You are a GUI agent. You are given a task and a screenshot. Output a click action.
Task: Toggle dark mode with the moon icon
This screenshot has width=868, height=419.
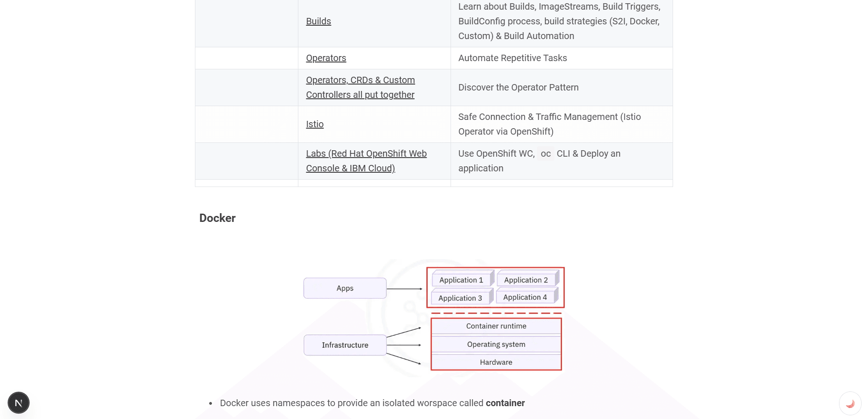(x=850, y=403)
